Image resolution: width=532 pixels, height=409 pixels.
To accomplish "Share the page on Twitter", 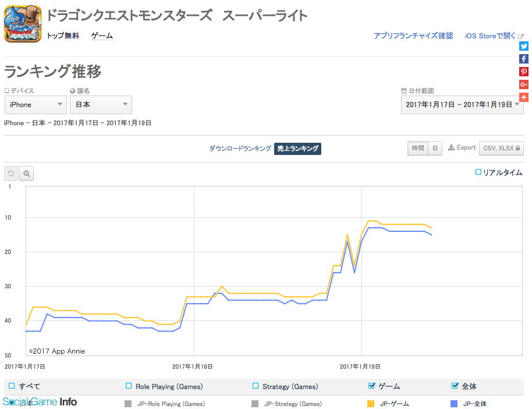I will 523,46.
